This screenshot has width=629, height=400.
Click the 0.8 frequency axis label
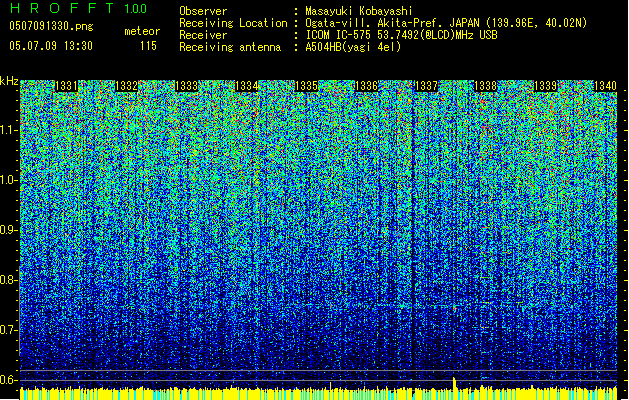point(8,280)
